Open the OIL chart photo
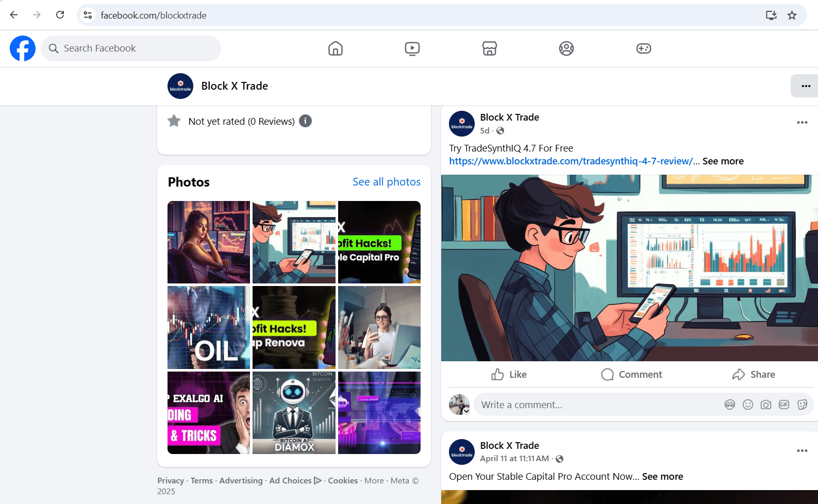This screenshot has width=818, height=504. click(209, 327)
